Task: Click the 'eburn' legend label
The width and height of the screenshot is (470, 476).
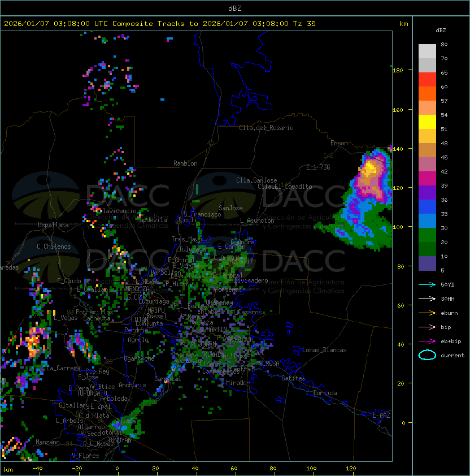Action: click(x=449, y=313)
